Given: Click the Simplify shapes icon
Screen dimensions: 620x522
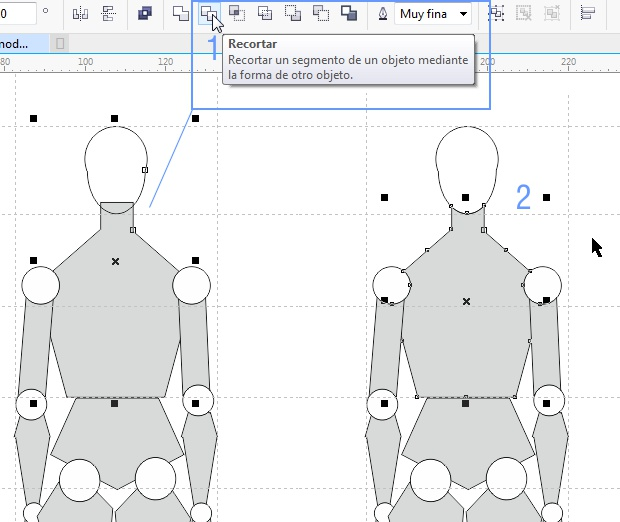Looking at the screenshot, I should tap(265, 13).
